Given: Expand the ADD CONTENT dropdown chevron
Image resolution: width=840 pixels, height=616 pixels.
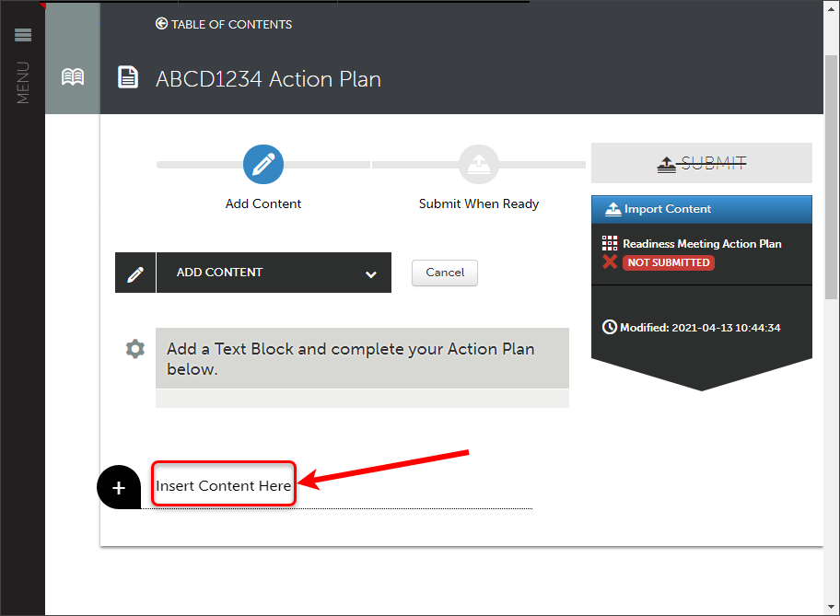Looking at the screenshot, I should coord(371,273).
